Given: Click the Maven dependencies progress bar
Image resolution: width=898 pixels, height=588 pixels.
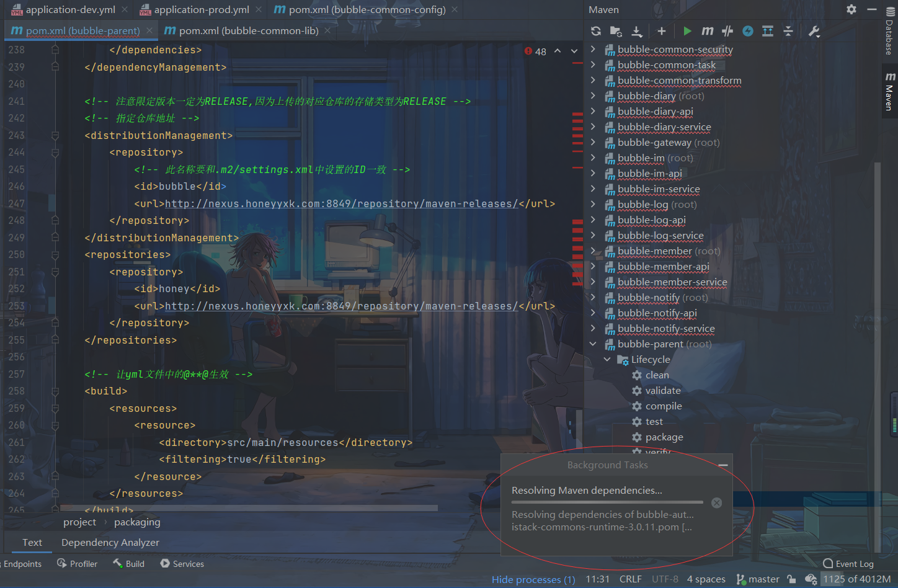Looking at the screenshot, I should [x=607, y=502].
